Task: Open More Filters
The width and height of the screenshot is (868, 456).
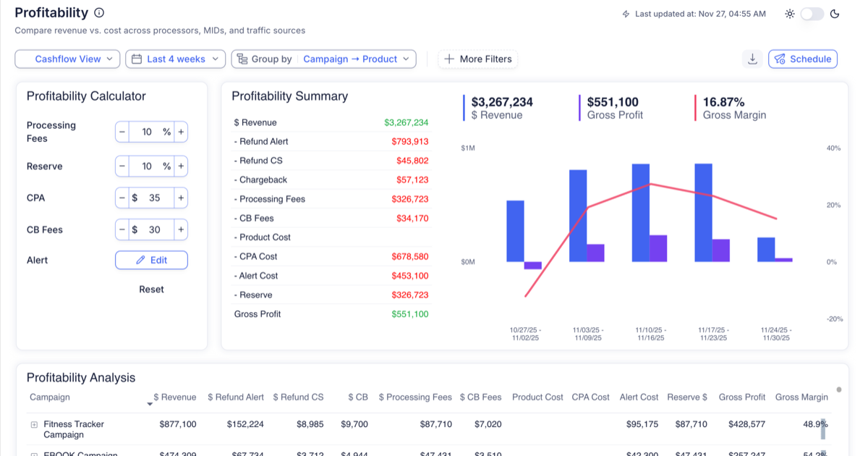Action: pyautogui.click(x=477, y=59)
